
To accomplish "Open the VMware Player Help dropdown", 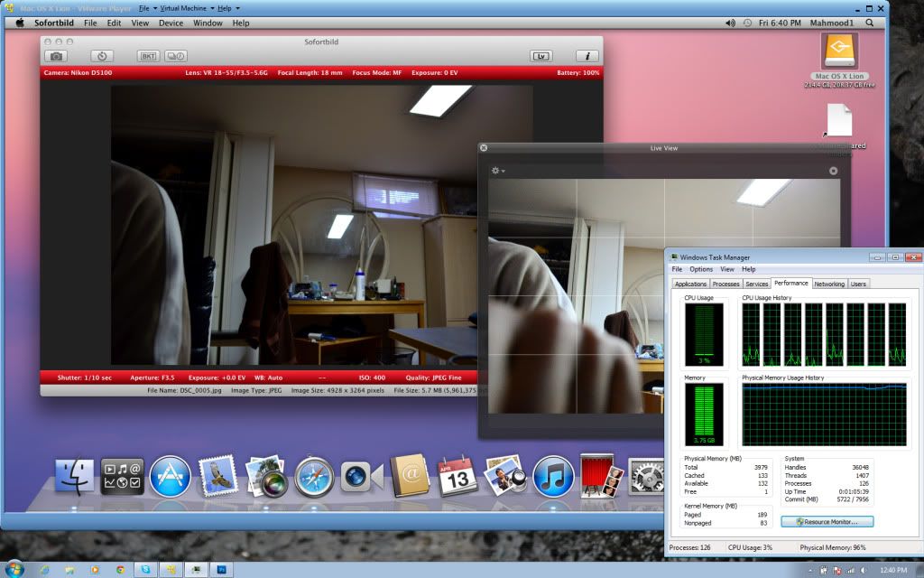I will click(x=228, y=8).
